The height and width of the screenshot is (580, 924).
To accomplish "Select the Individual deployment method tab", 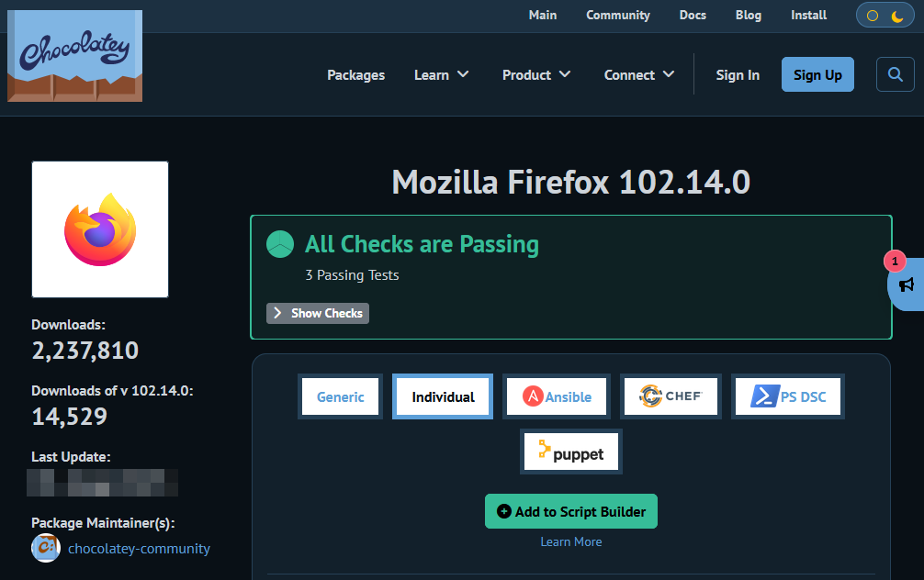I will [443, 396].
